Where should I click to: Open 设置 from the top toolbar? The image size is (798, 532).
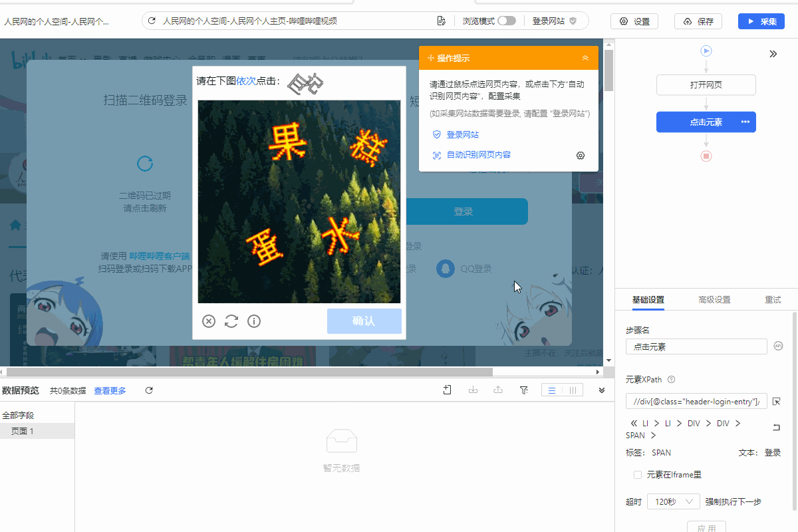(634, 21)
